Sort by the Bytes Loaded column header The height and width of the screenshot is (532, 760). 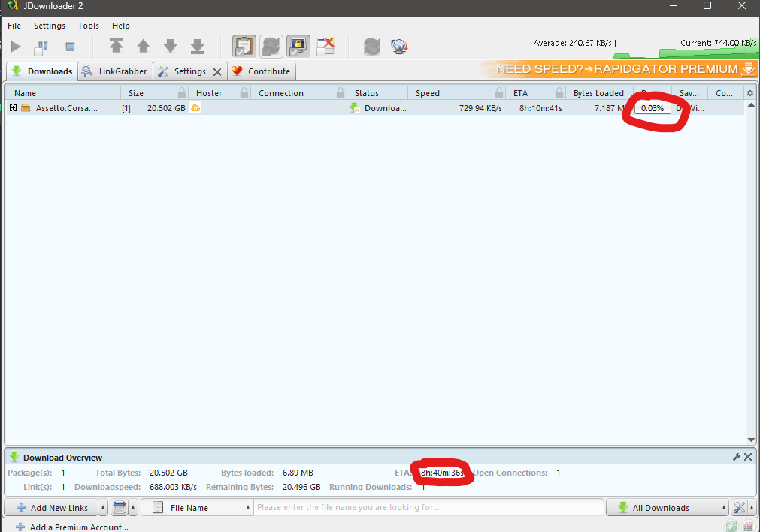tap(598, 93)
